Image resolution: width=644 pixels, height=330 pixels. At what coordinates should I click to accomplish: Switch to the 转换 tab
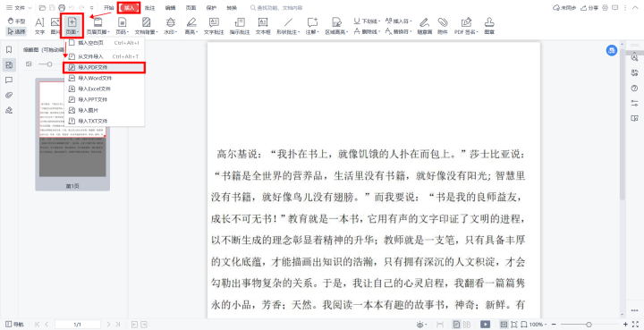coord(232,8)
